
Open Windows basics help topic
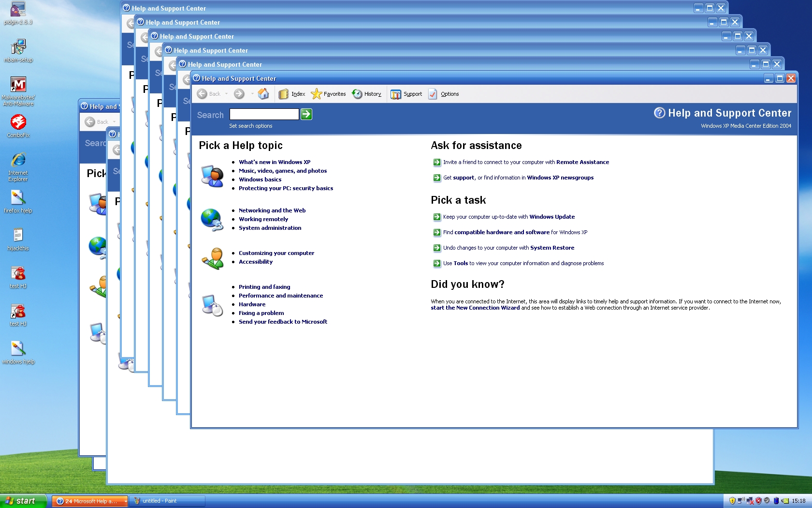(260, 179)
